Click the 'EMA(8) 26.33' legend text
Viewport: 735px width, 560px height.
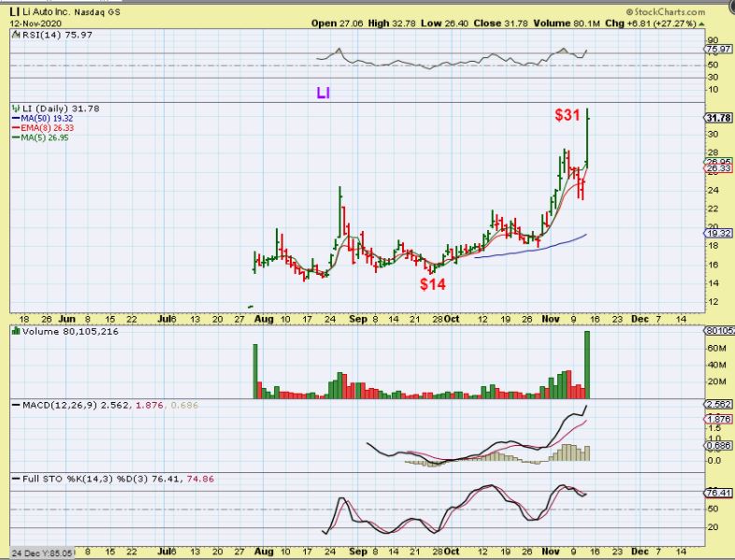[48, 128]
